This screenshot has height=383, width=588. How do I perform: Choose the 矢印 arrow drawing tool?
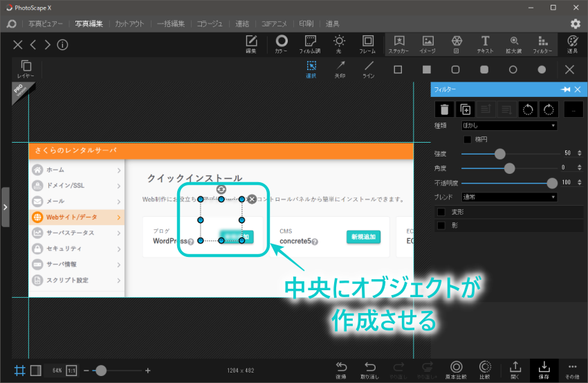[340, 69]
